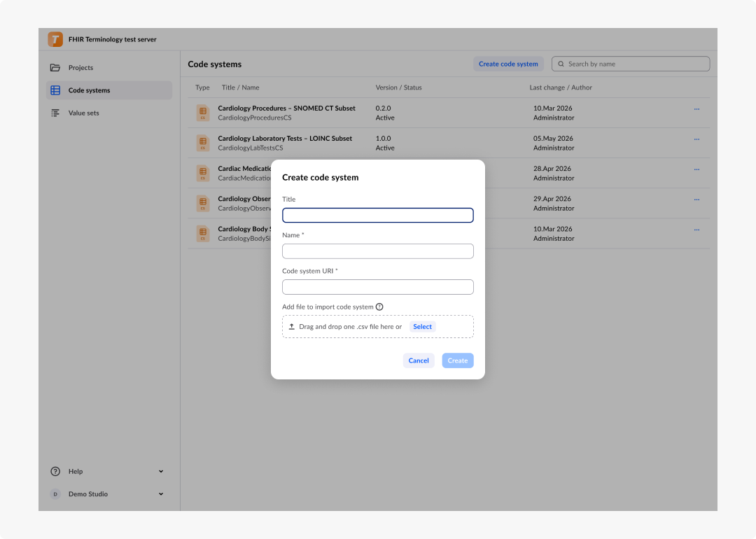The width and height of the screenshot is (756, 539).
Task: Click Select to choose a csv file
Action: (422, 326)
